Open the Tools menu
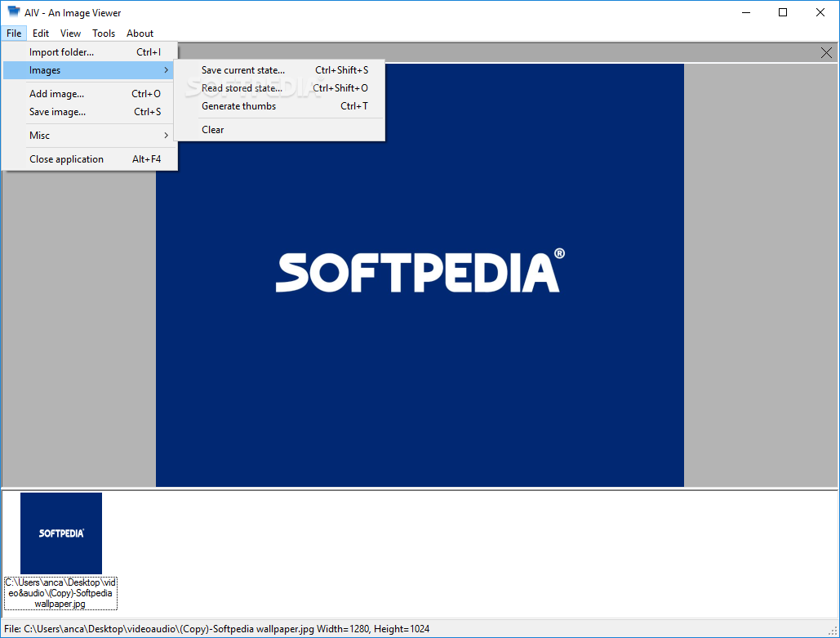The image size is (840, 638). point(104,33)
